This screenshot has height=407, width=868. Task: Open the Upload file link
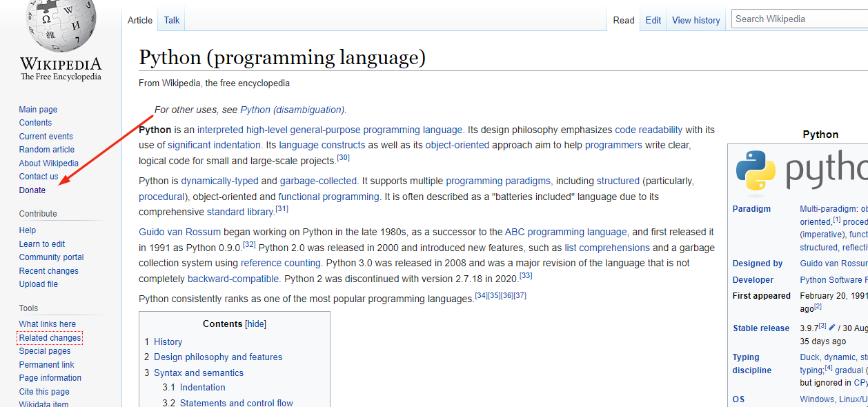pyautogui.click(x=39, y=284)
